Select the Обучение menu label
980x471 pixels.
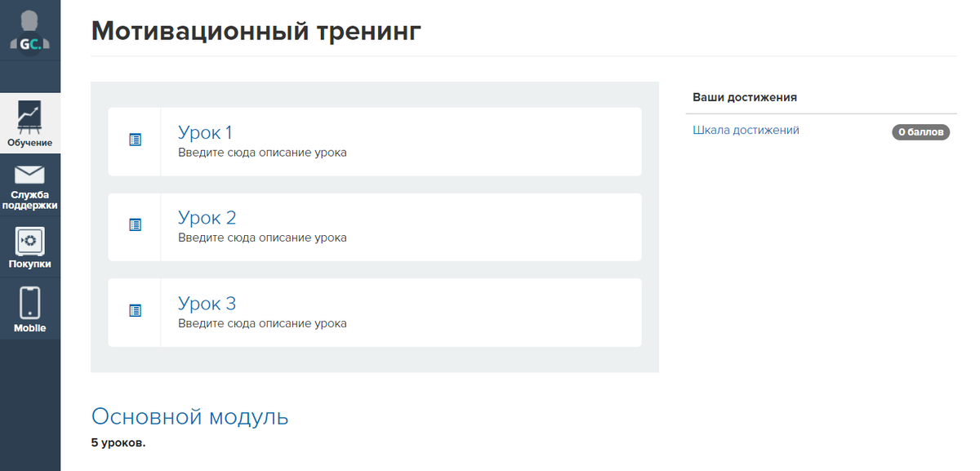(x=29, y=143)
